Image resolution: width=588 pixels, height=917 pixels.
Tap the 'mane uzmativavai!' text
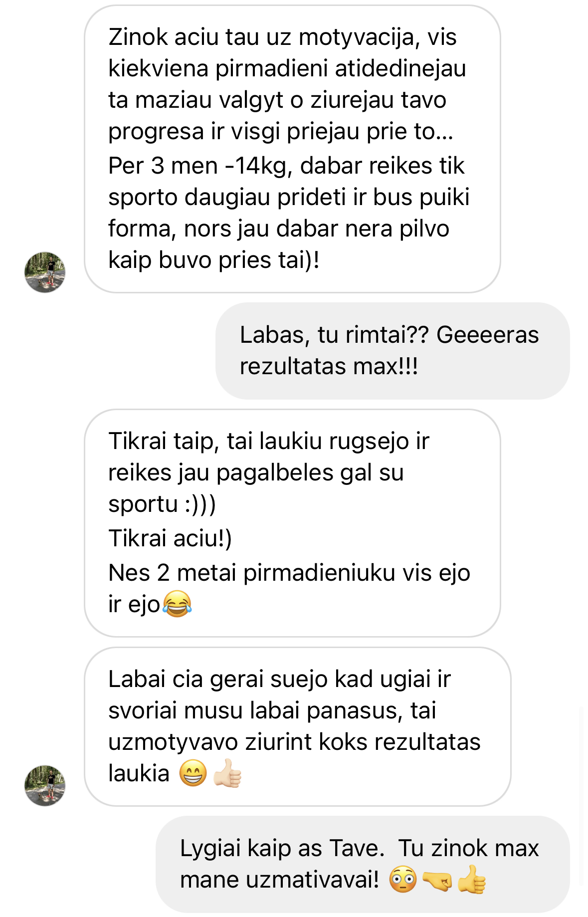[x=280, y=880]
